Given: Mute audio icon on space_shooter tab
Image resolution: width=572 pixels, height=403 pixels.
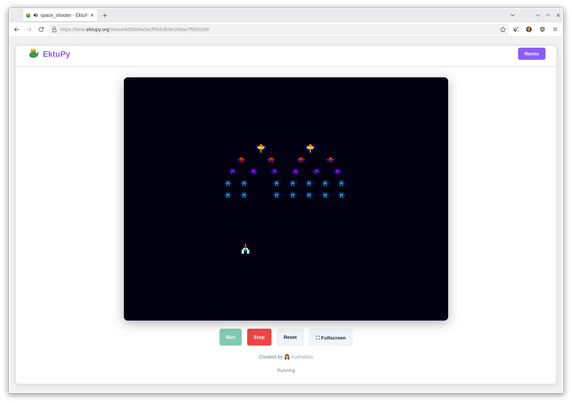Looking at the screenshot, I should click(36, 15).
